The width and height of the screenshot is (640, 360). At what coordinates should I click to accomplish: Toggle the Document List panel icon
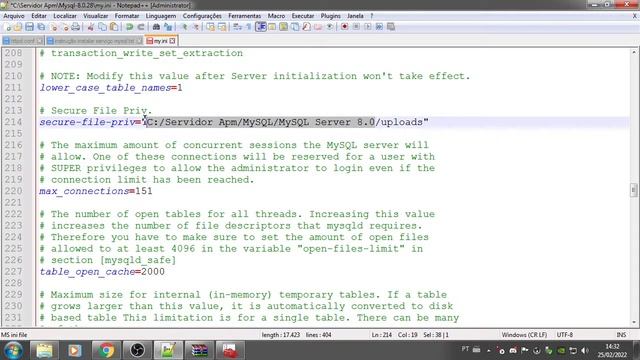[x=295, y=27]
